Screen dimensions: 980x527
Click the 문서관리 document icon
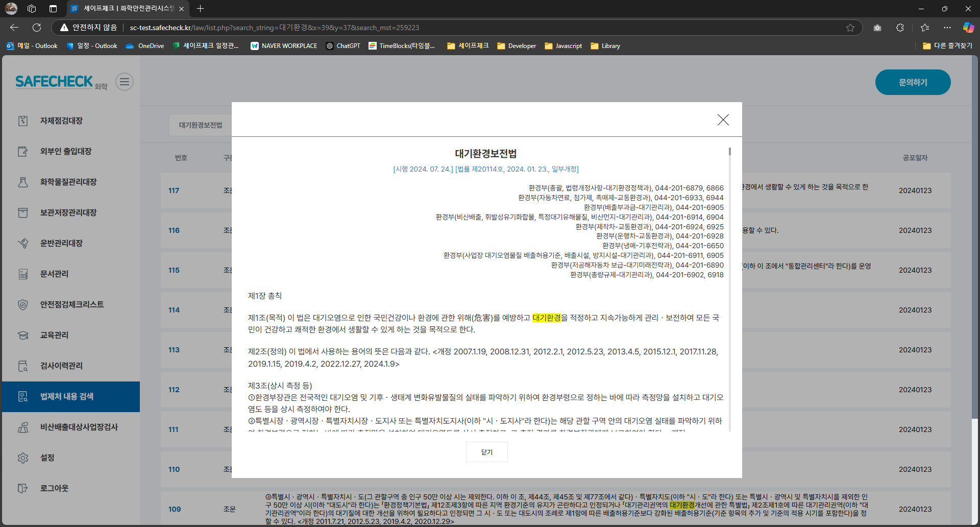click(x=23, y=274)
